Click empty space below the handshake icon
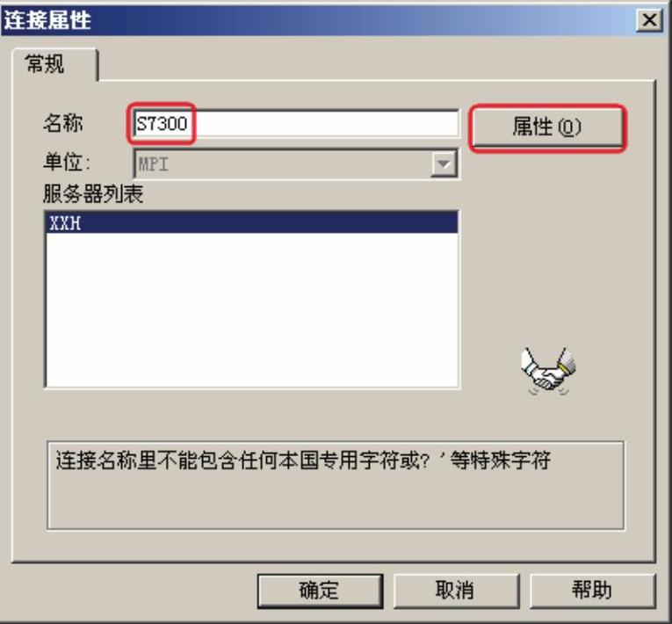This screenshot has height=624, width=672. point(548,418)
